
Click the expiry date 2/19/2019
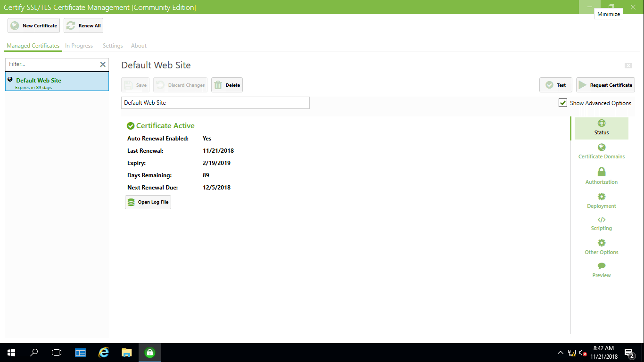[x=216, y=163]
